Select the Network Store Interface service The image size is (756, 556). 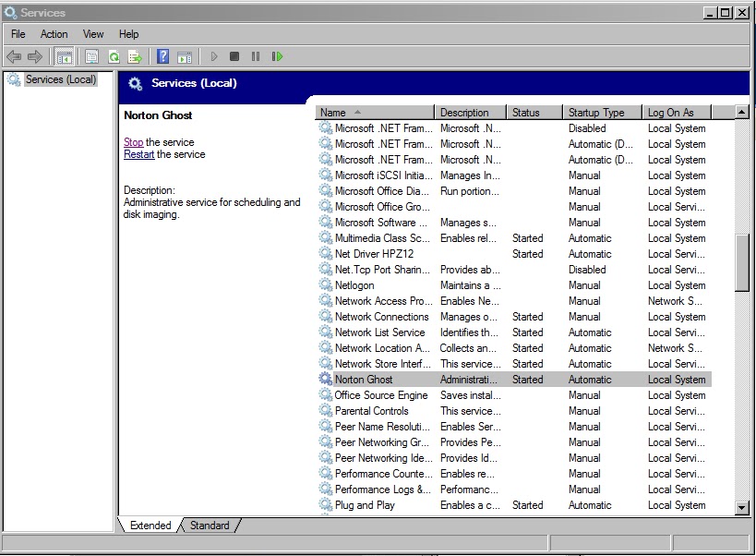(514, 364)
